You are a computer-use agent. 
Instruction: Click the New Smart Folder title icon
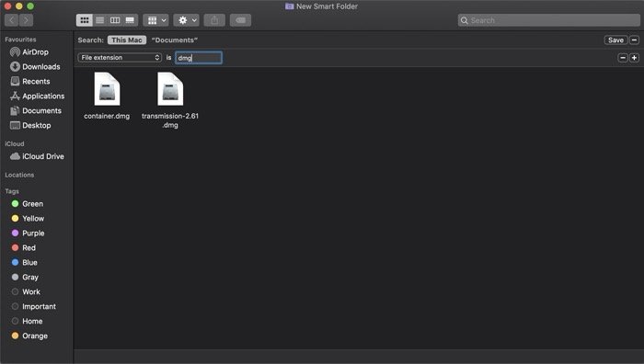click(290, 6)
